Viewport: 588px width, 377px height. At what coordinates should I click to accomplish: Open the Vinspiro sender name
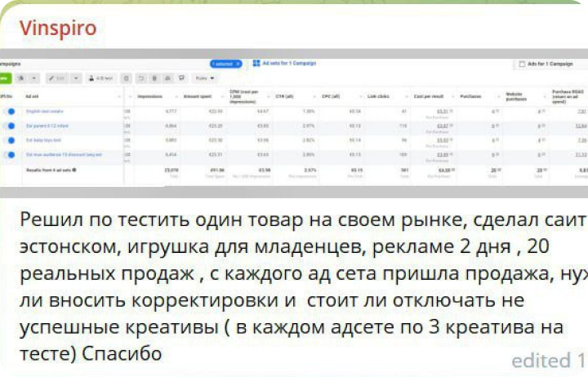pyautogui.click(x=59, y=29)
